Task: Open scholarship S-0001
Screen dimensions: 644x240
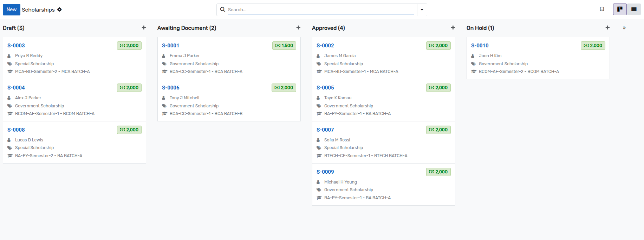Action: 170,46
